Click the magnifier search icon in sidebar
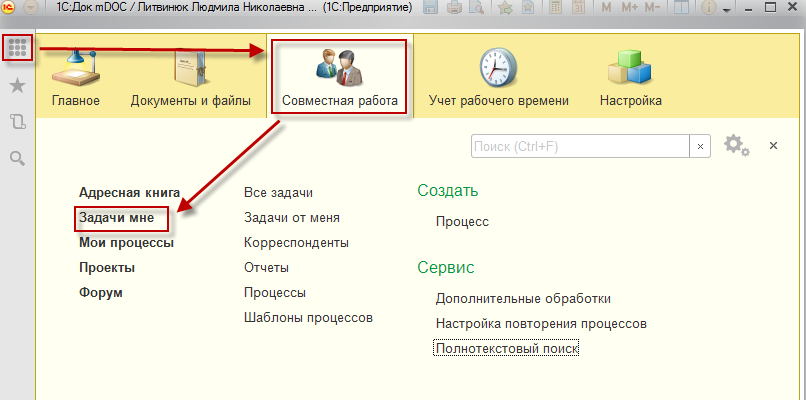 click(17, 158)
